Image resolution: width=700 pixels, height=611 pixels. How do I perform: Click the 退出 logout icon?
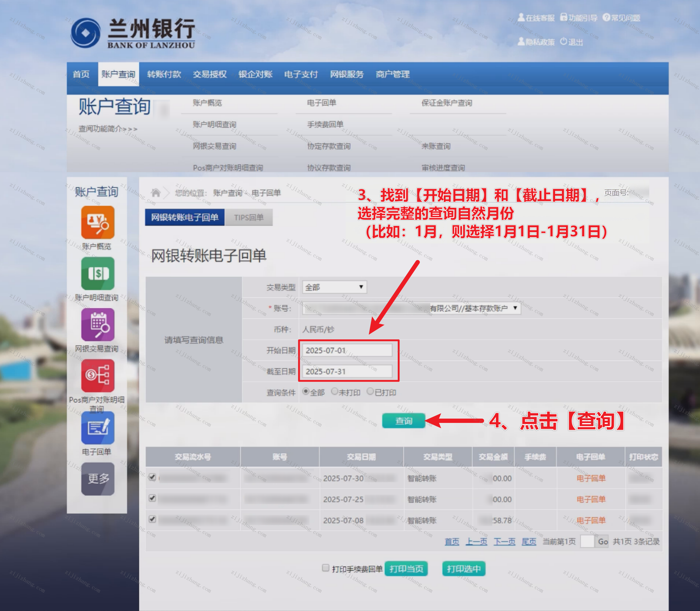(563, 41)
